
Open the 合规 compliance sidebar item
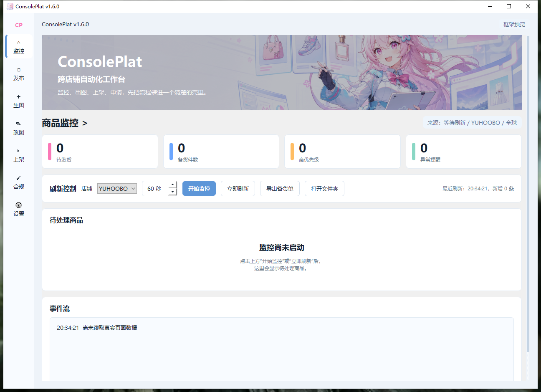tap(19, 182)
